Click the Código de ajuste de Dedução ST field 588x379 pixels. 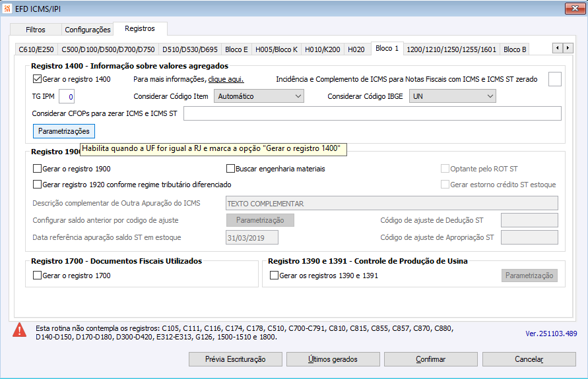pos(529,220)
